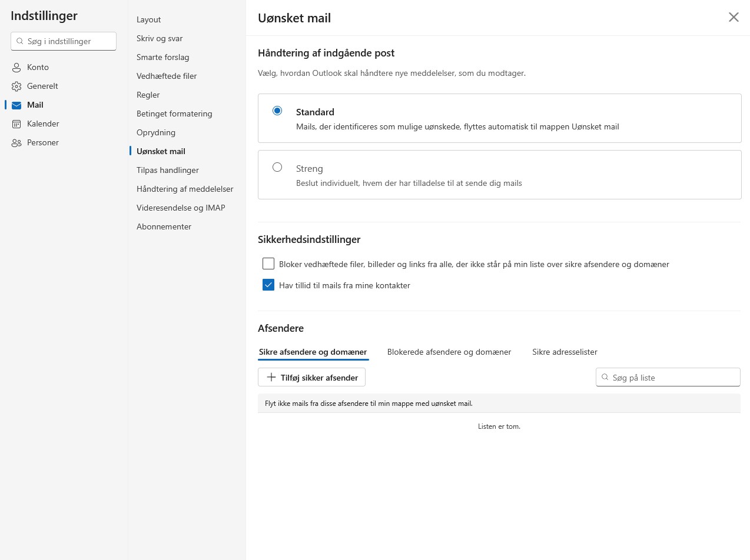Select the Standard radio option

pos(277,111)
